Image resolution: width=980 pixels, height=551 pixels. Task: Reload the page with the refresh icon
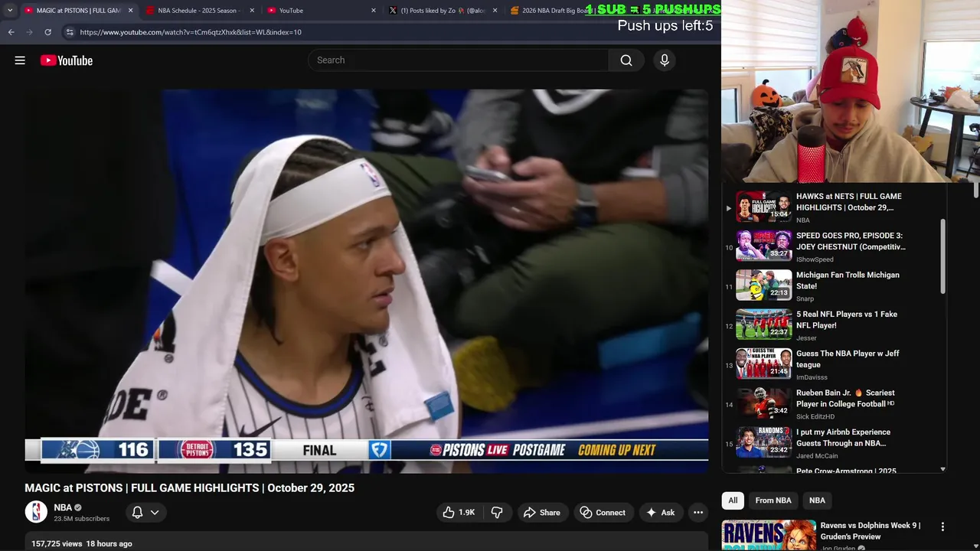[47, 32]
